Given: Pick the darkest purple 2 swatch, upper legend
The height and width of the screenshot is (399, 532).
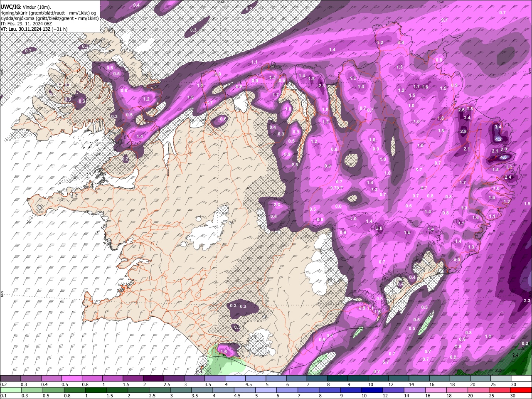Looking at the screenshot, I should coord(153,379).
